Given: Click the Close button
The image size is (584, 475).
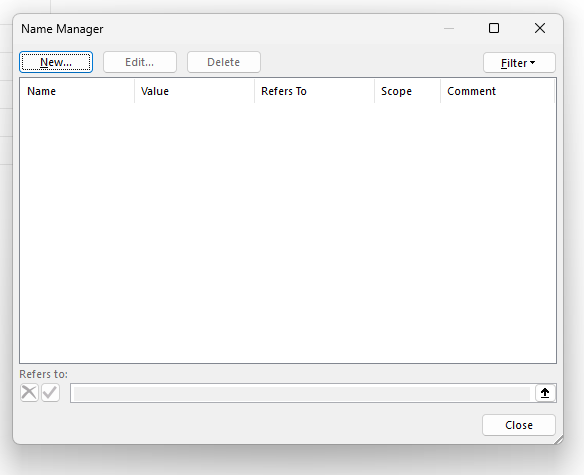Looking at the screenshot, I should 518,425.
